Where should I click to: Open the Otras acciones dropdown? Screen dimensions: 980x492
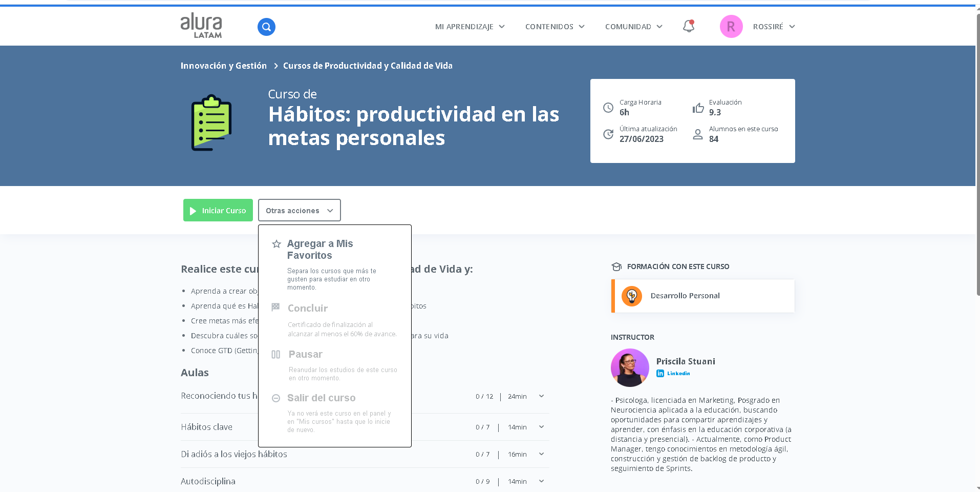click(299, 210)
